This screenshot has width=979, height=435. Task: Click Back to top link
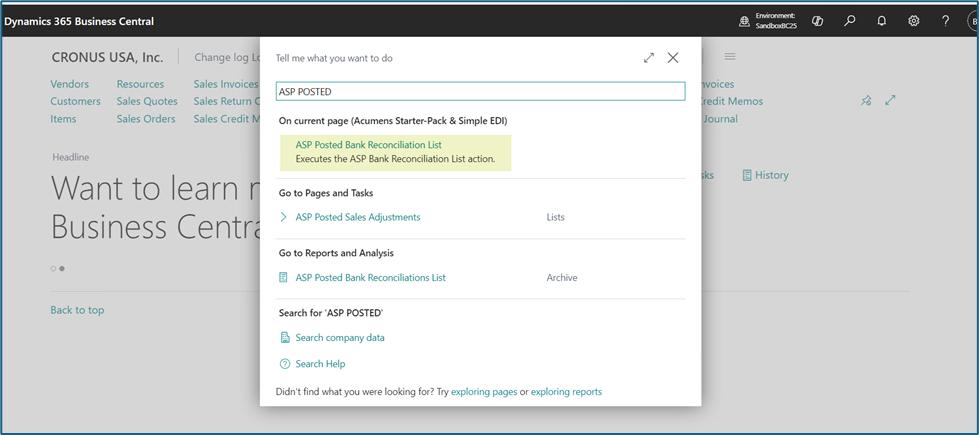coord(77,310)
